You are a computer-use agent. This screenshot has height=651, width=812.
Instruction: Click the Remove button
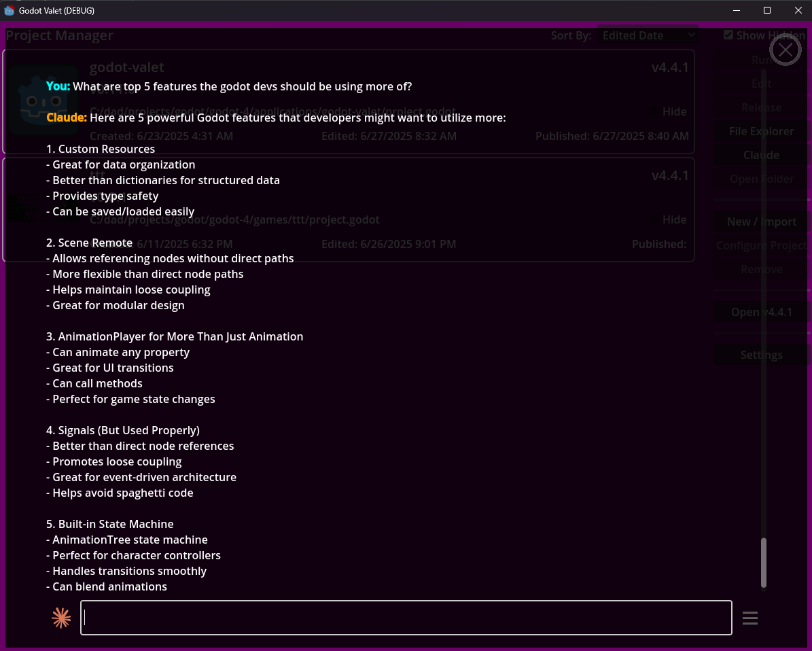pyautogui.click(x=761, y=269)
